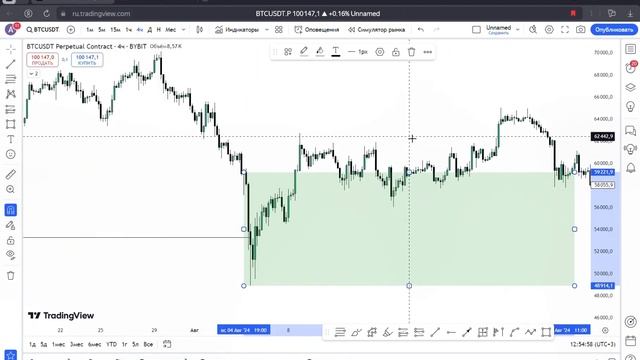Select the ruler measure tool
640x360 pixels.
pos(11,174)
